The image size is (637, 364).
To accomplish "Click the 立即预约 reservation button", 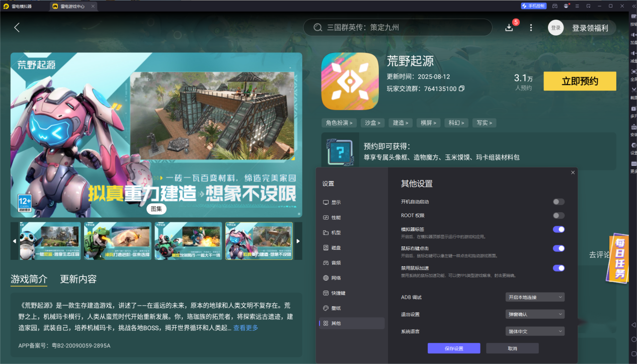I will tap(580, 81).
